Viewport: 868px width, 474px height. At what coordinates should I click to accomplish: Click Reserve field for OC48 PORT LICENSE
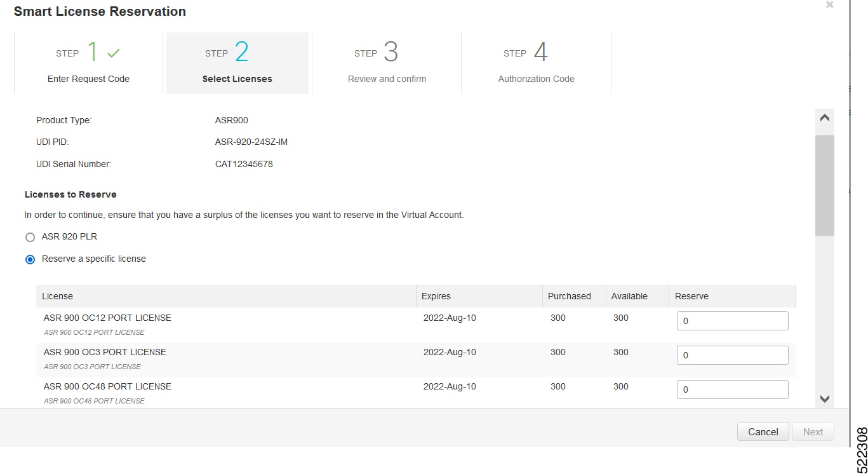[x=732, y=389]
